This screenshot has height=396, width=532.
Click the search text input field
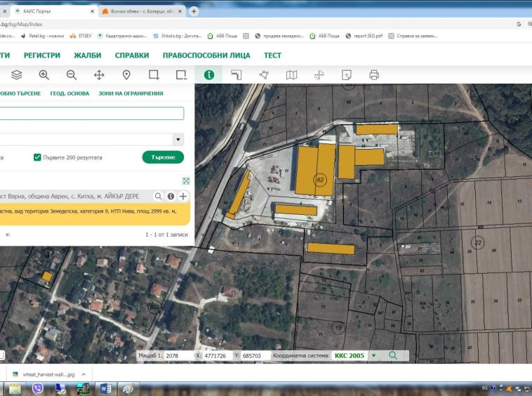tap(91, 114)
